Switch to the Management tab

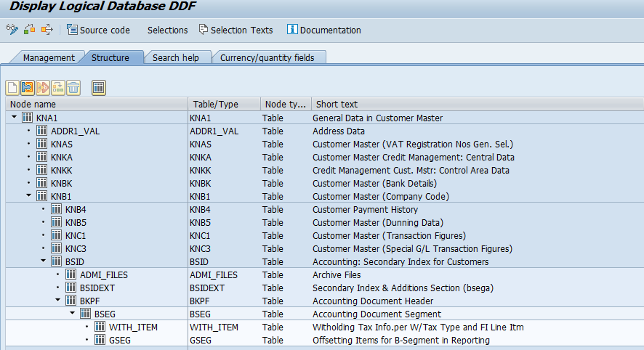(48, 58)
